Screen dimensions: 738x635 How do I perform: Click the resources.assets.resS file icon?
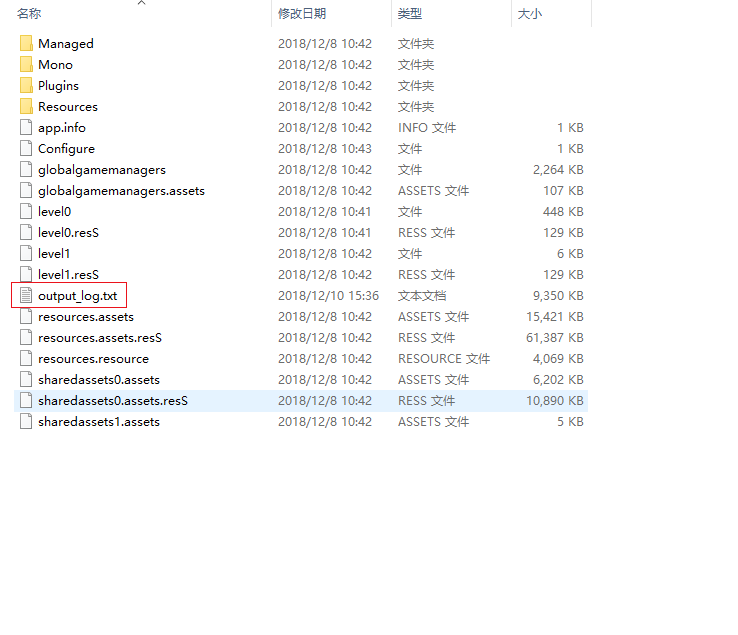click(x=26, y=338)
